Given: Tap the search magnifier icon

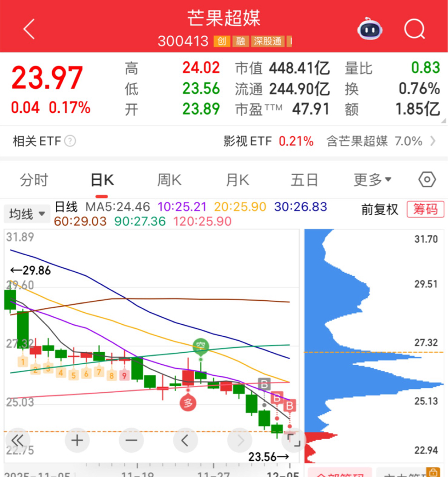Looking at the screenshot, I should [x=414, y=29].
